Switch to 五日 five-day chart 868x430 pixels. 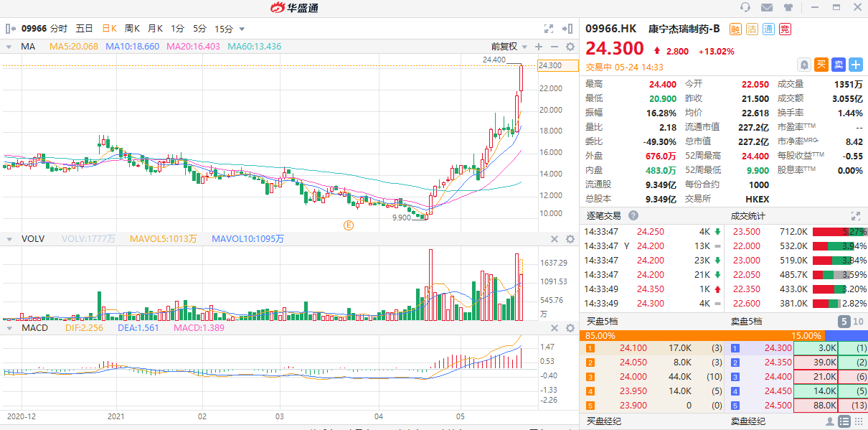[x=84, y=29]
